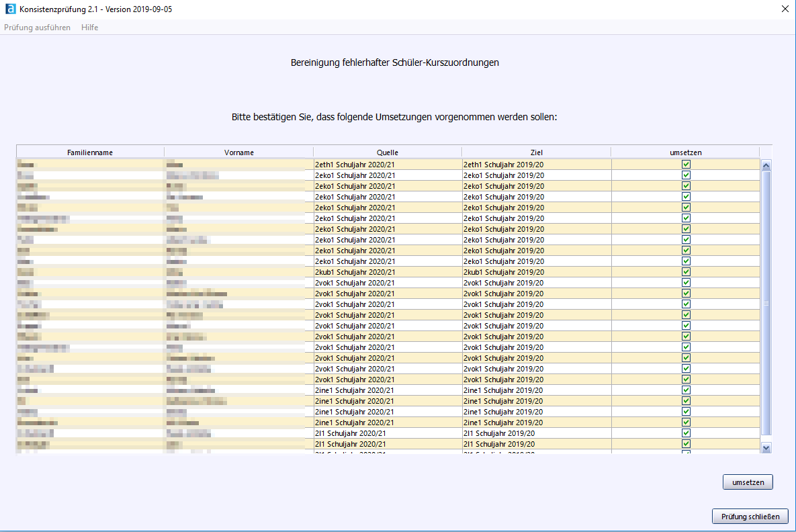Toggle umsetzen checkbox in the 2kub1 row
Image resolution: width=796 pixels, height=532 pixels.
click(686, 272)
